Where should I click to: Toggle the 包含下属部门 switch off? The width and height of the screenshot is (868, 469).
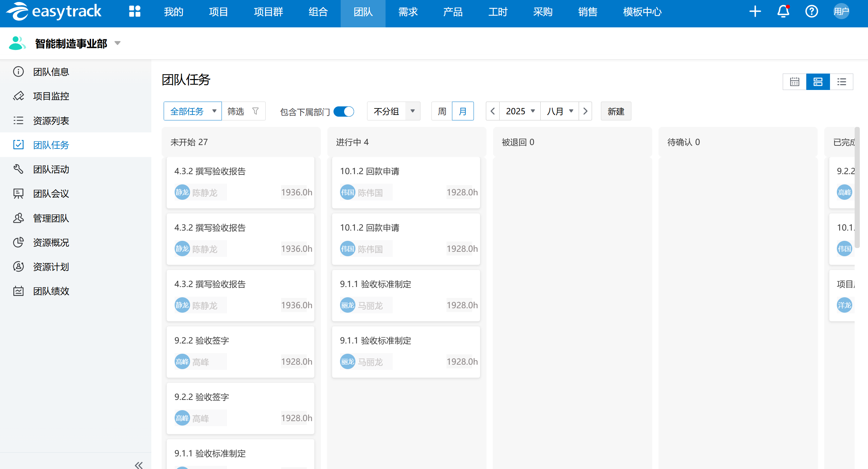coord(344,112)
